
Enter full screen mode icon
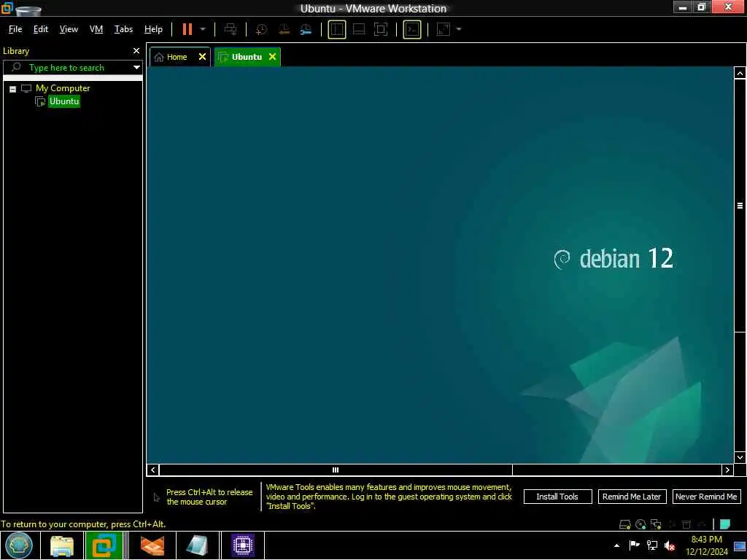[381, 29]
